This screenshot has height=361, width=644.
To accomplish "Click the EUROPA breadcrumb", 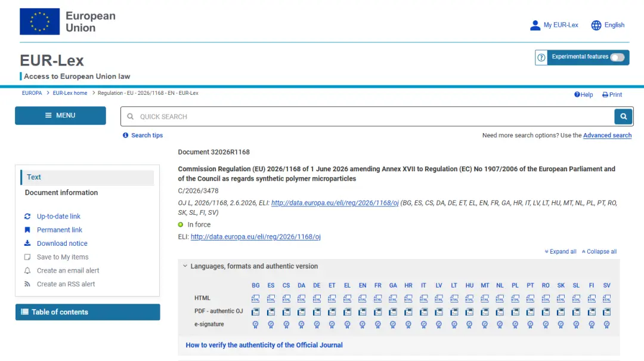I will (32, 93).
